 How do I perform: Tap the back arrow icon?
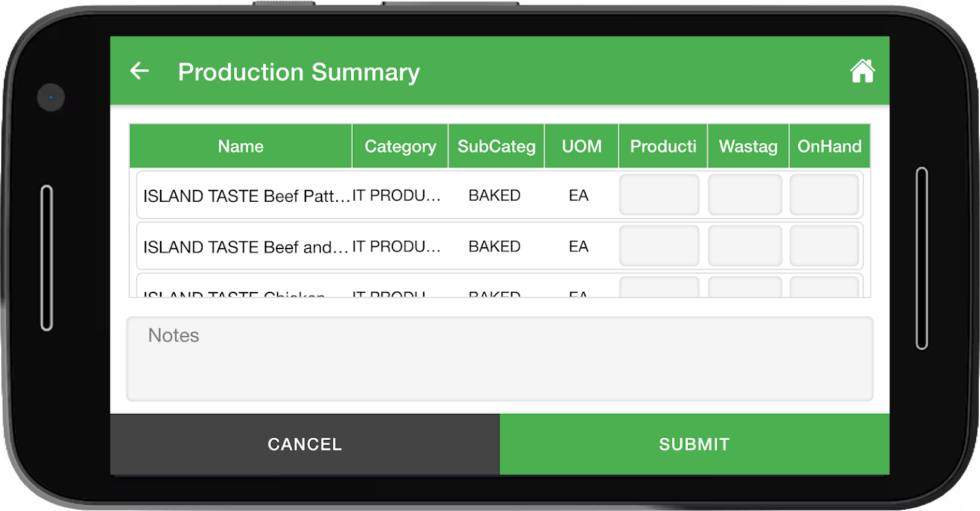[x=139, y=71]
